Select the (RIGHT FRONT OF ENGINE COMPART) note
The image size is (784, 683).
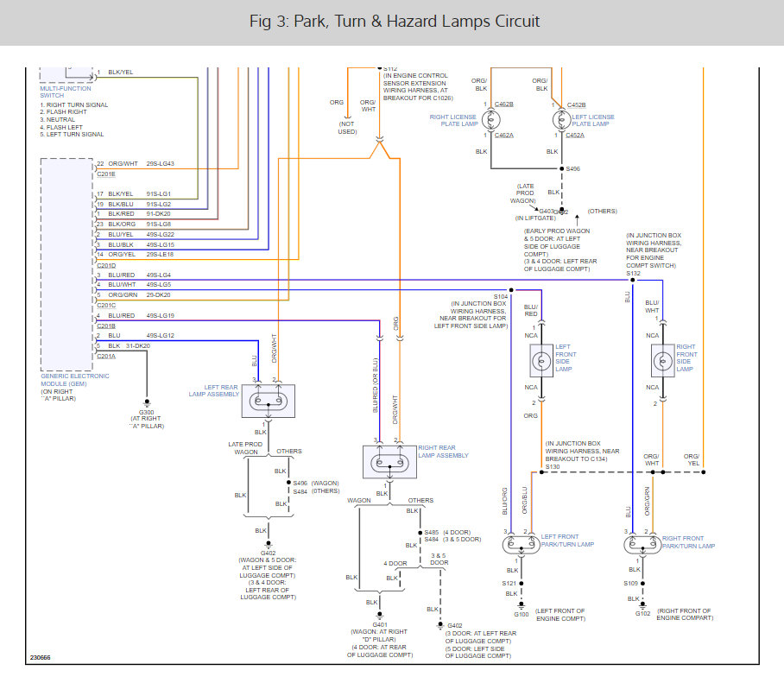click(x=685, y=615)
